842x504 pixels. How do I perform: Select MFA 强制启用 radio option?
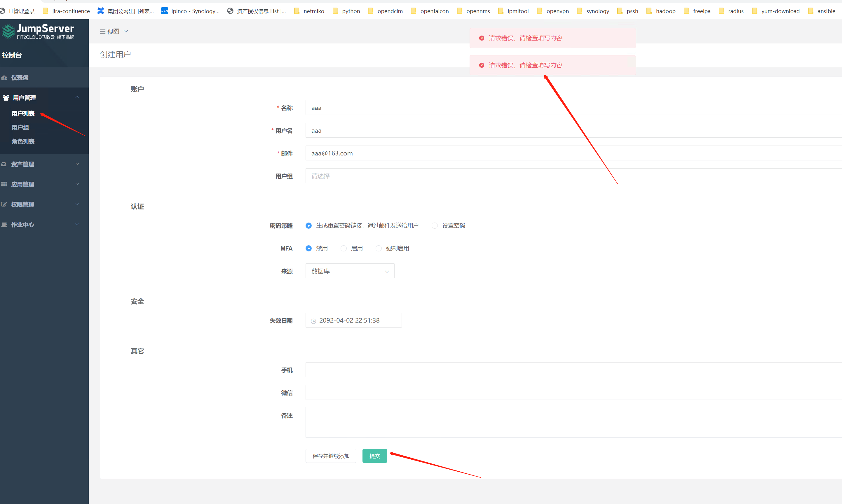click(379, 249)
